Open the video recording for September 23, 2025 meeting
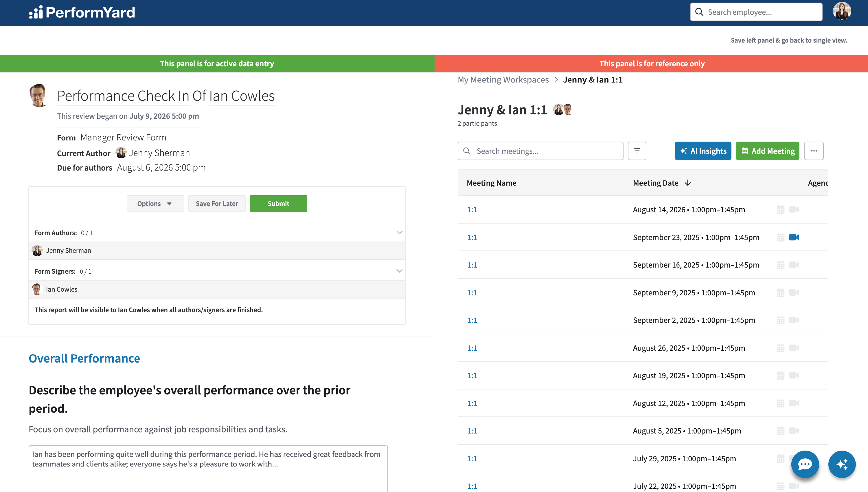Image resolution: width=868 pixels, height=492 pixels. point(794,237)
